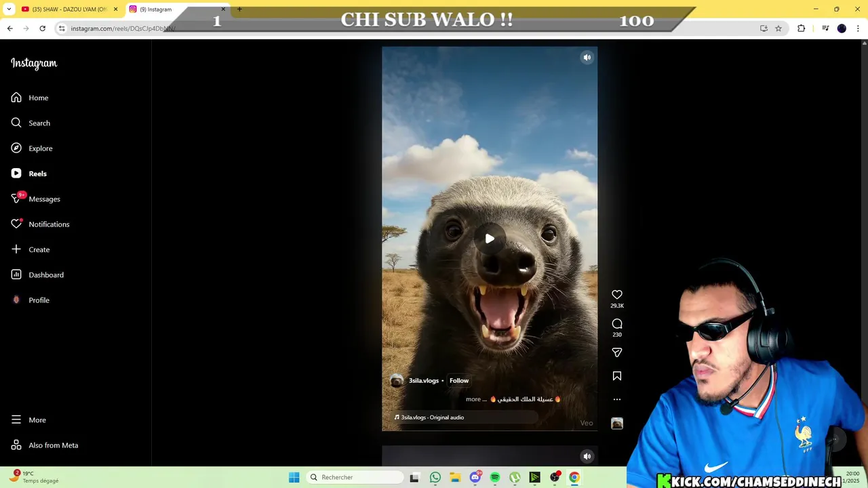
Task: Click the 230 comments count
Action: (x=617, y=335)
